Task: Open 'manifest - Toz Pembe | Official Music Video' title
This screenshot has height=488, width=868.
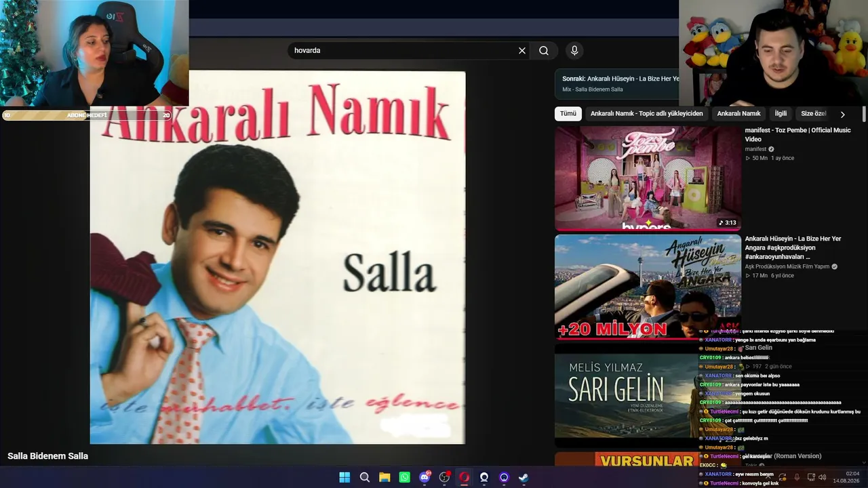Action: [797, 134]
